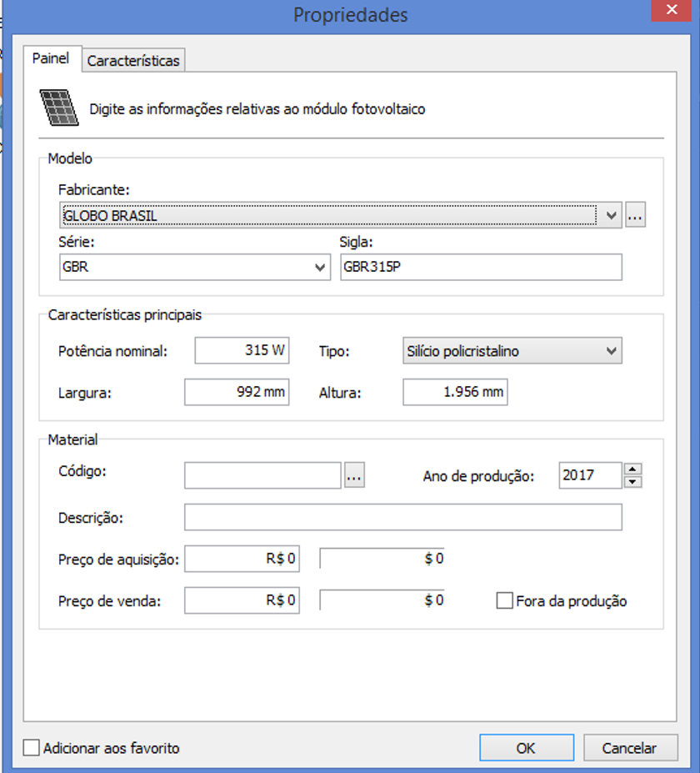Screen dimensions: 700x773
Task: Switch to the Características tab
Action: [133, 61]
